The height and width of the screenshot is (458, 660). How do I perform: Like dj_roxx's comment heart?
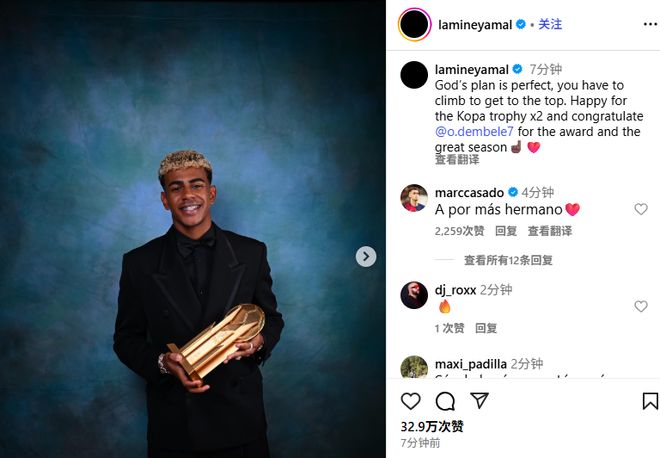coord(641,306)
